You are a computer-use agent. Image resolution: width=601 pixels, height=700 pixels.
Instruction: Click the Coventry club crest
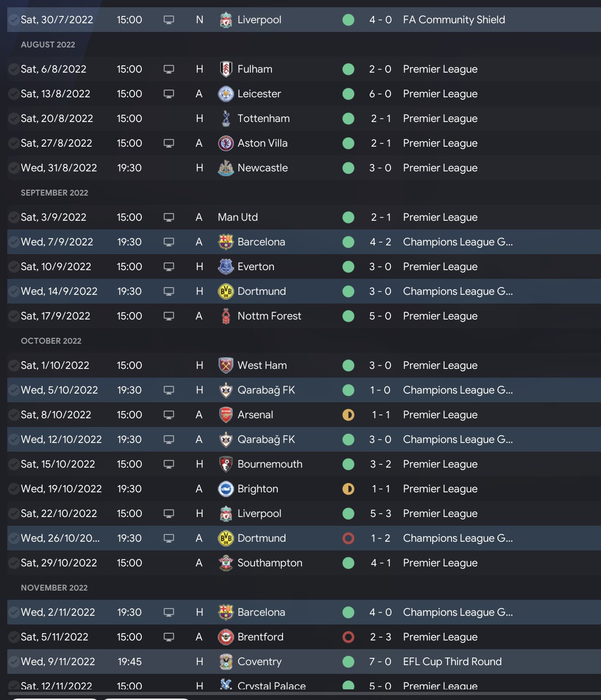[225, 662]
